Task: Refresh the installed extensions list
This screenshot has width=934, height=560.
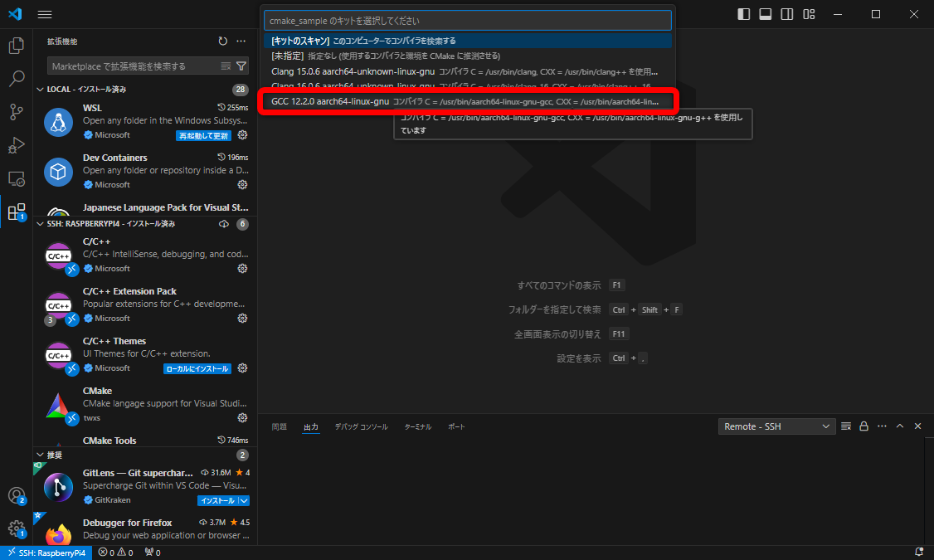Action: coord(221,40)
